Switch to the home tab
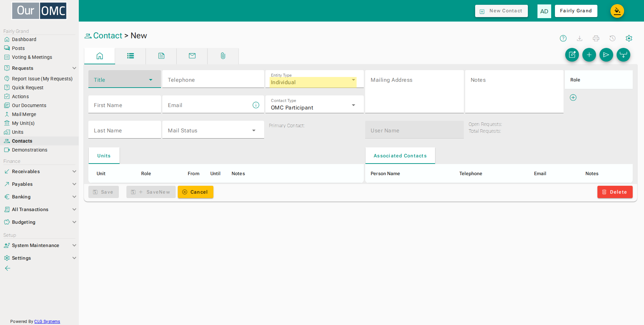The image size is (644, 325). pos(100,56)
